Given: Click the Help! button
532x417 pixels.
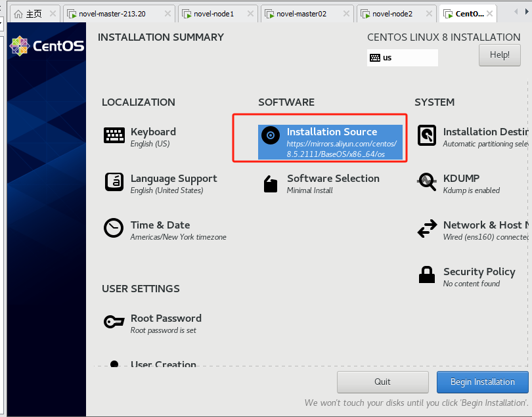Looking at the screenshot, I should point(499,55).
